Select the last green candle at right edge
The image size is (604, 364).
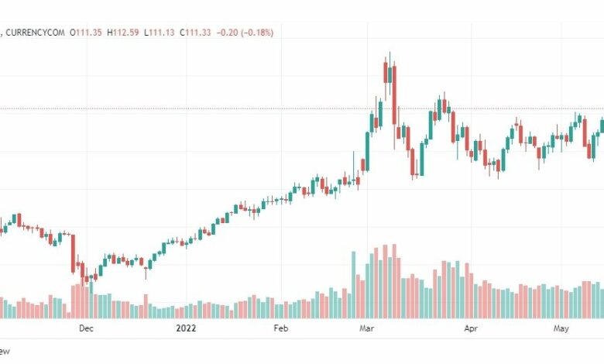pos(602,126)
